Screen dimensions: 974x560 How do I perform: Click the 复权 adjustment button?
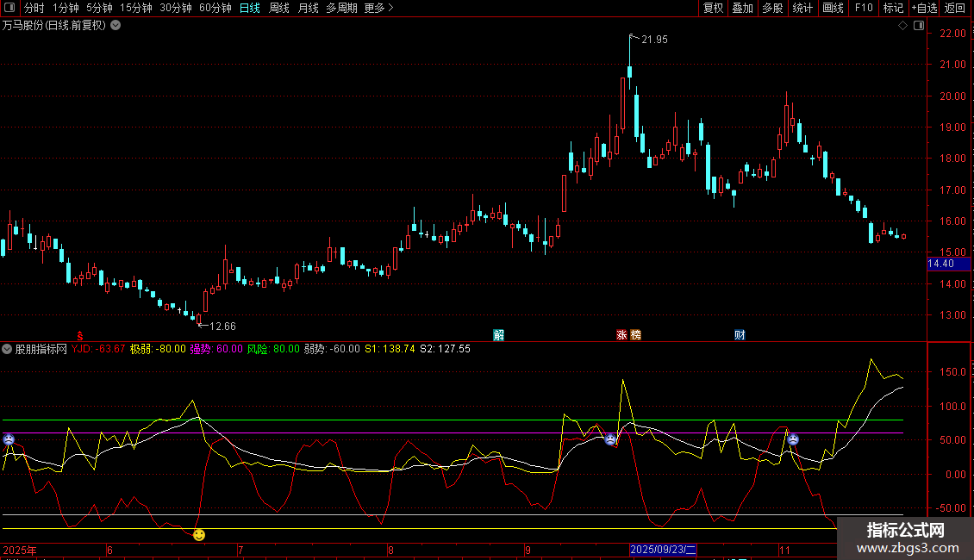pyautogui.click(x=713, y=8)
